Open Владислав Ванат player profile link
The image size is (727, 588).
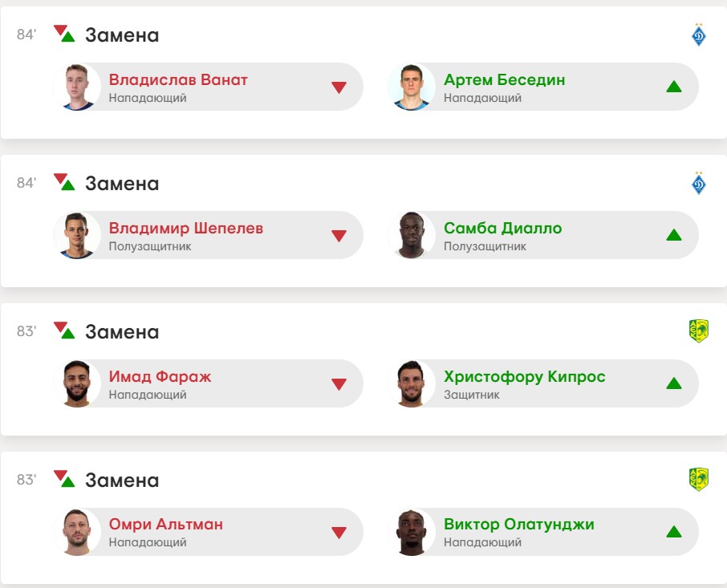[x=178, y=80]
